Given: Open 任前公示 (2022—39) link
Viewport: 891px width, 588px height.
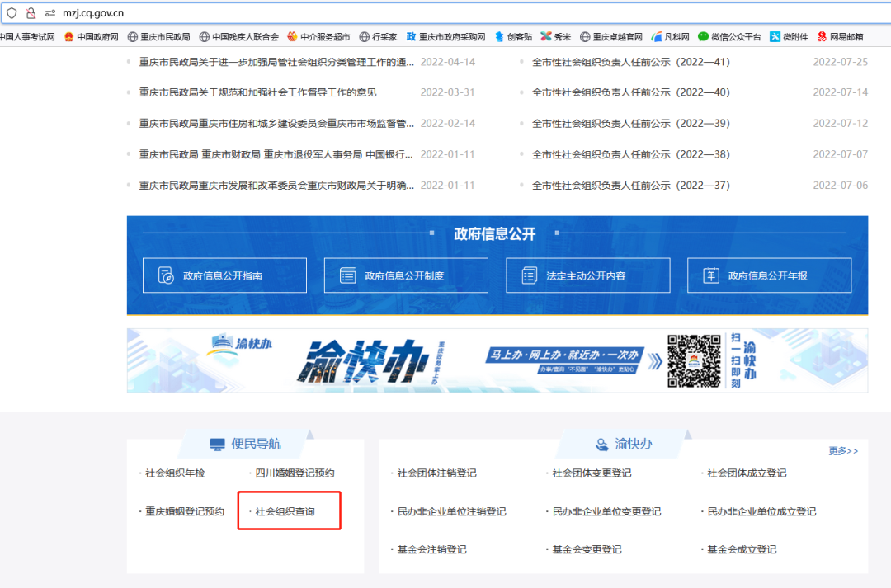Looking at the screenshot, I should coord(631,123).
